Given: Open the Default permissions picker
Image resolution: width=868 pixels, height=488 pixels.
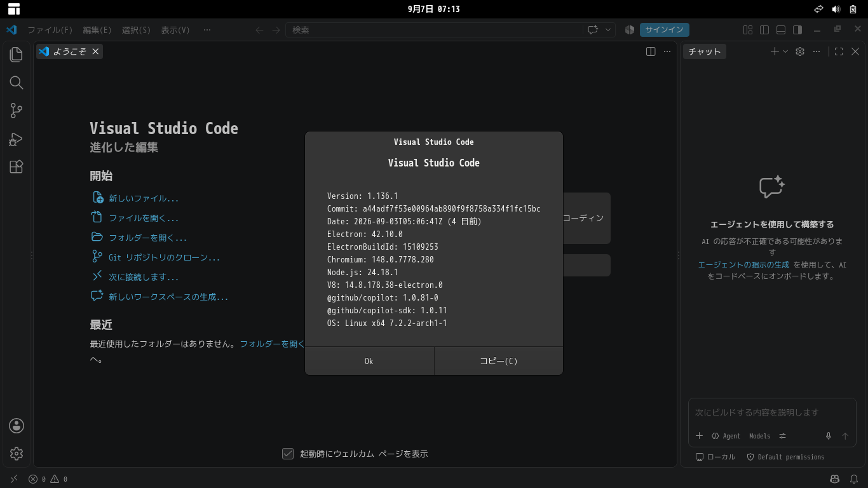Looking at the screenshot, I should click(x=785, y=457).
